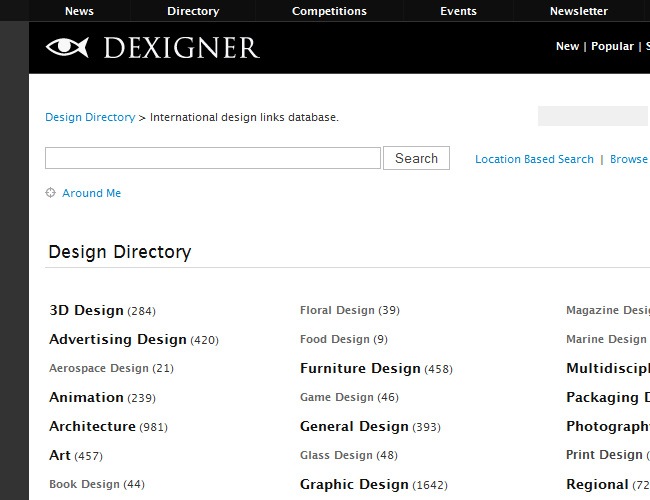650x500 pixels.
Task: Focus the directory search text field
Action: coord(212,158)
